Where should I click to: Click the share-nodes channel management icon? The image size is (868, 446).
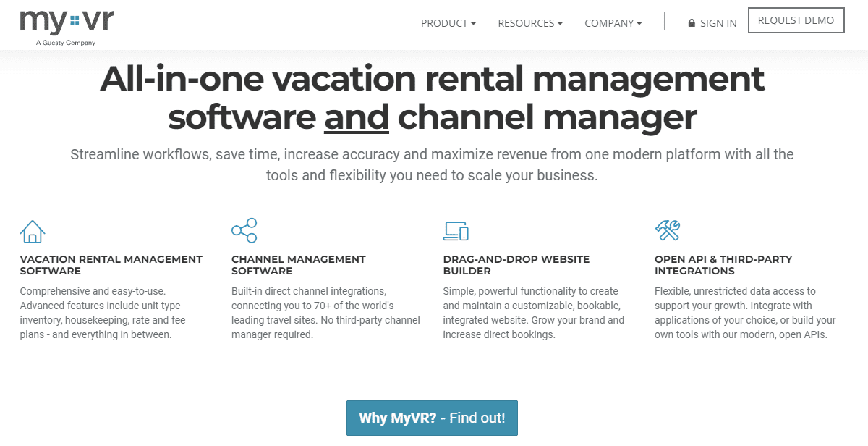coord(244,230)
